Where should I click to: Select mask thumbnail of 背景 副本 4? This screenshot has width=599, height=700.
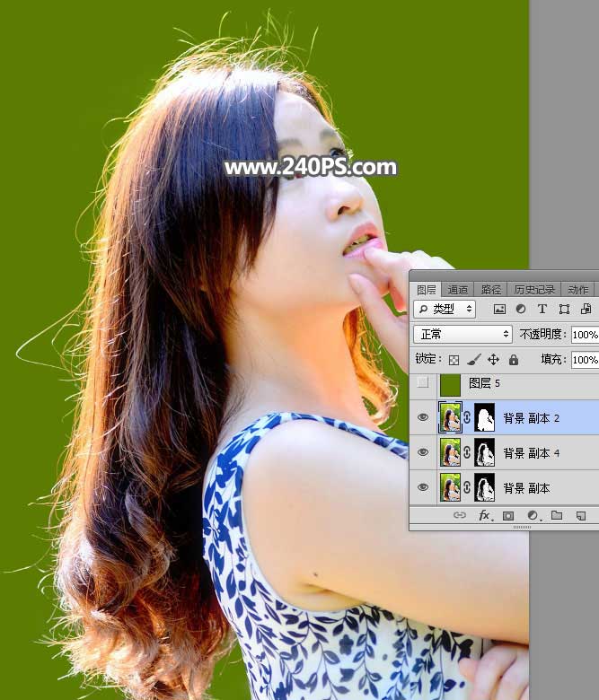(485, 452)
